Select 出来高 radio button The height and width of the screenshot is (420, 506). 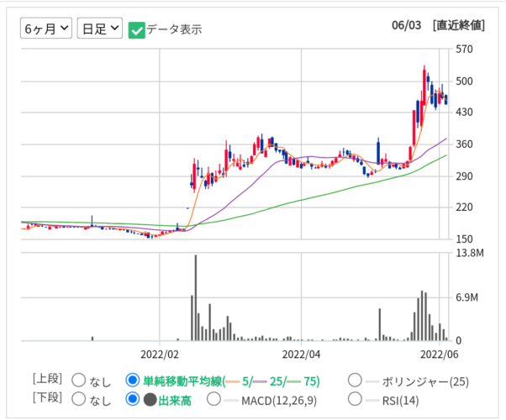[x=132, y=399]
